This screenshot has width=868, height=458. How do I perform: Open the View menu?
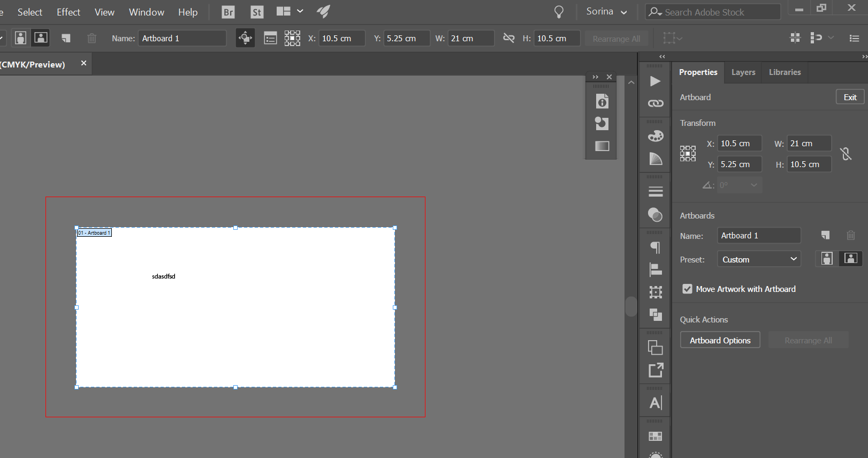[104, 12]
